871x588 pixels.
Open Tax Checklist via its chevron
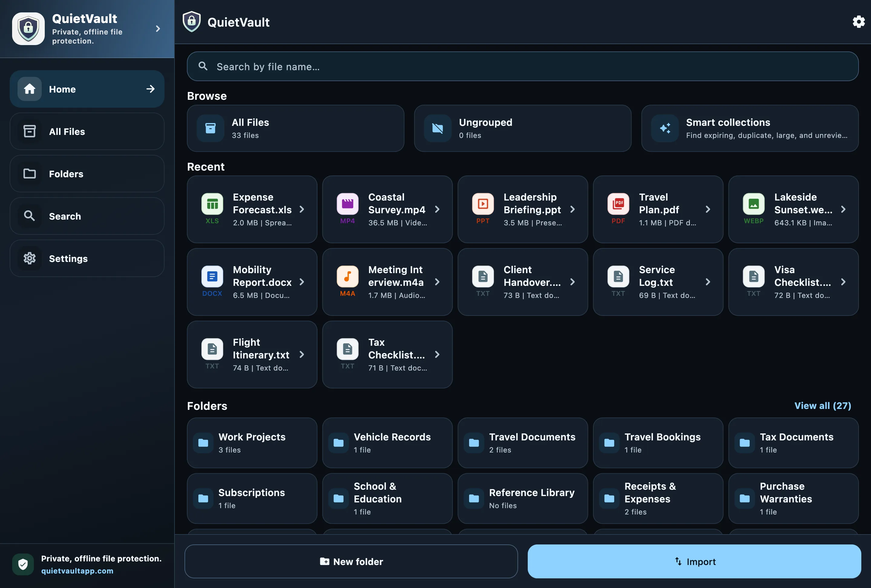pos(437,355)
